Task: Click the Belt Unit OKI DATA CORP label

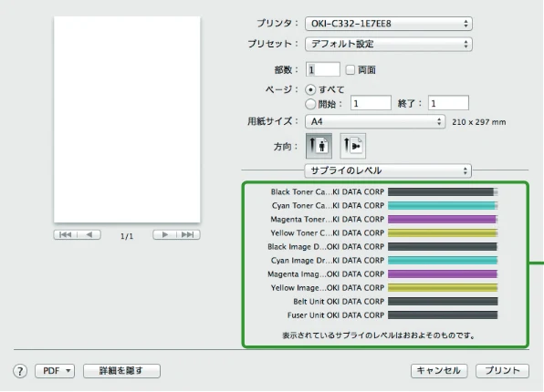Action: point(339,302)
